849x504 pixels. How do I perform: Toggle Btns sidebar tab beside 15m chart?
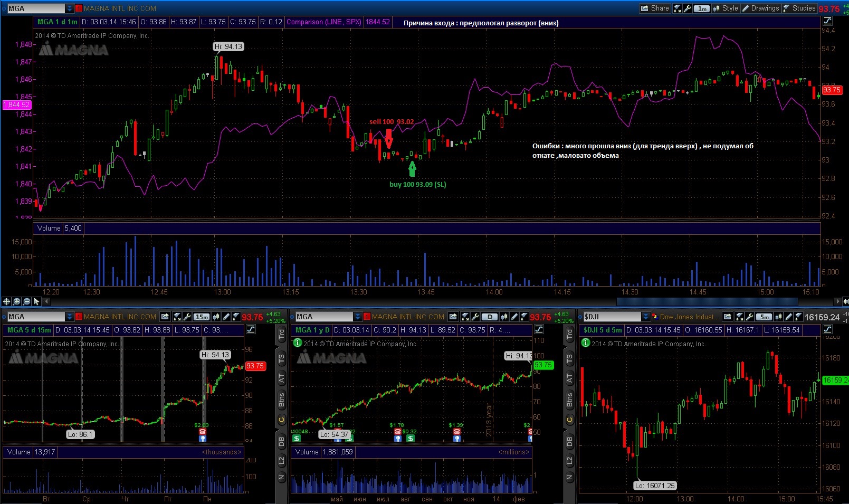point(281,400)
